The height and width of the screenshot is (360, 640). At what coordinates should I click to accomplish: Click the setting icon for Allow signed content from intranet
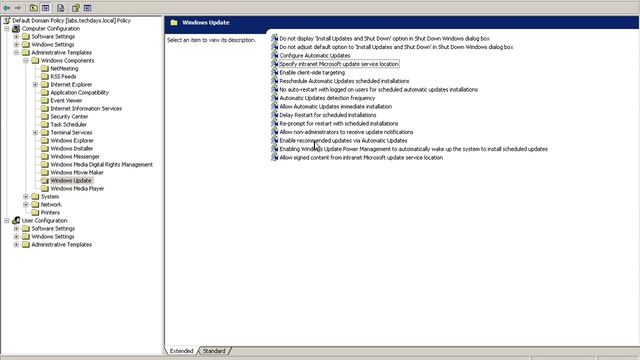[x=274, y=157]
